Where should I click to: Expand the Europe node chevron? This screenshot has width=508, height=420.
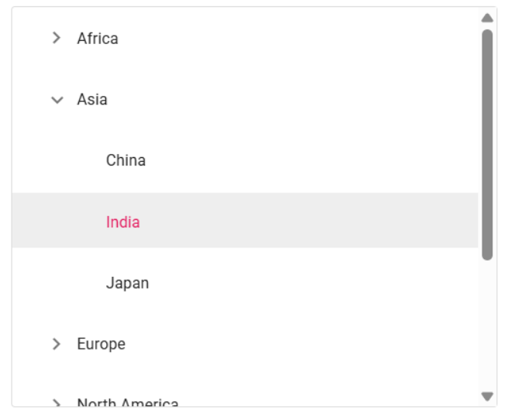tap(56, 344)
